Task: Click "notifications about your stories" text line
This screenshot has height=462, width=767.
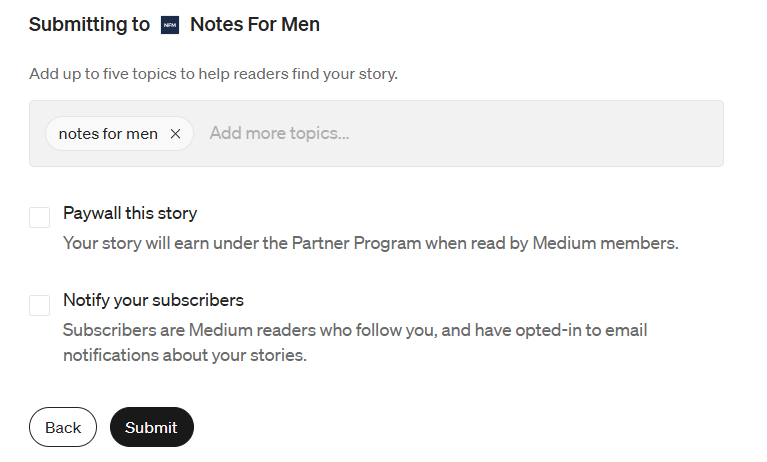Action: click(x=185, y=355)
